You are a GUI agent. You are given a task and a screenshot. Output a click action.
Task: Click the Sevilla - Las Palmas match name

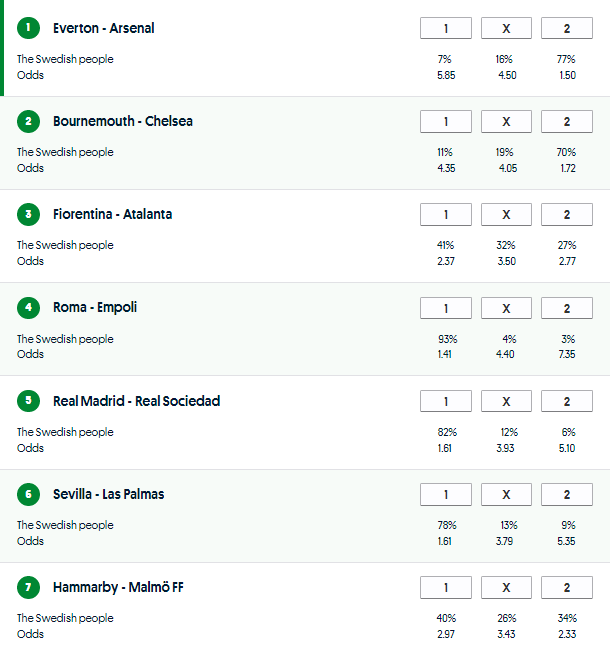pos(108,494)
